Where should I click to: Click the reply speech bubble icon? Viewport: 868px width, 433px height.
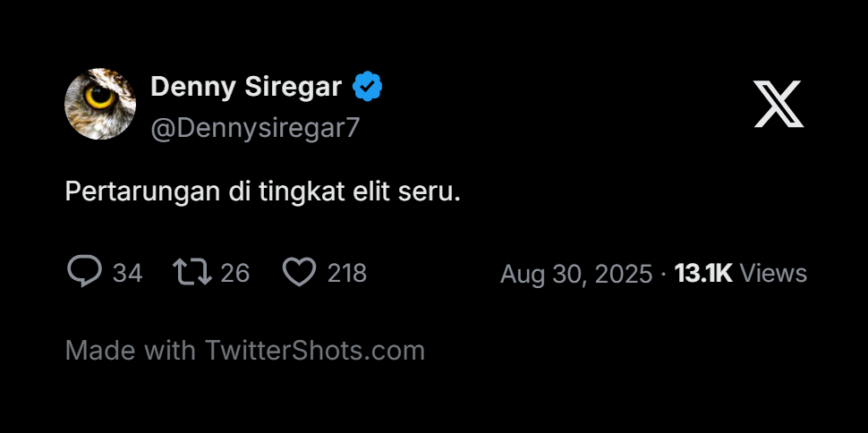pos(84,272)
